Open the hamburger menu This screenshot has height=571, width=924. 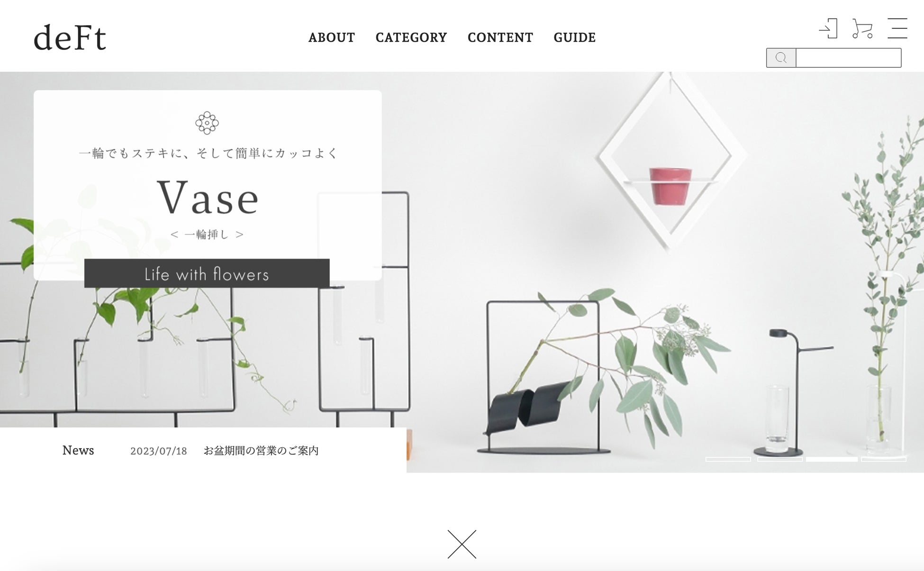click(897, 28)
